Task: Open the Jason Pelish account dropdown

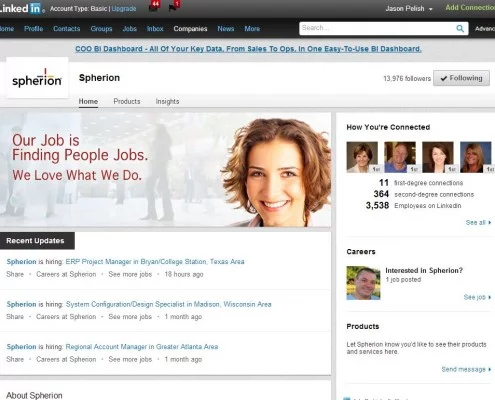Action: tap(409, 9)
